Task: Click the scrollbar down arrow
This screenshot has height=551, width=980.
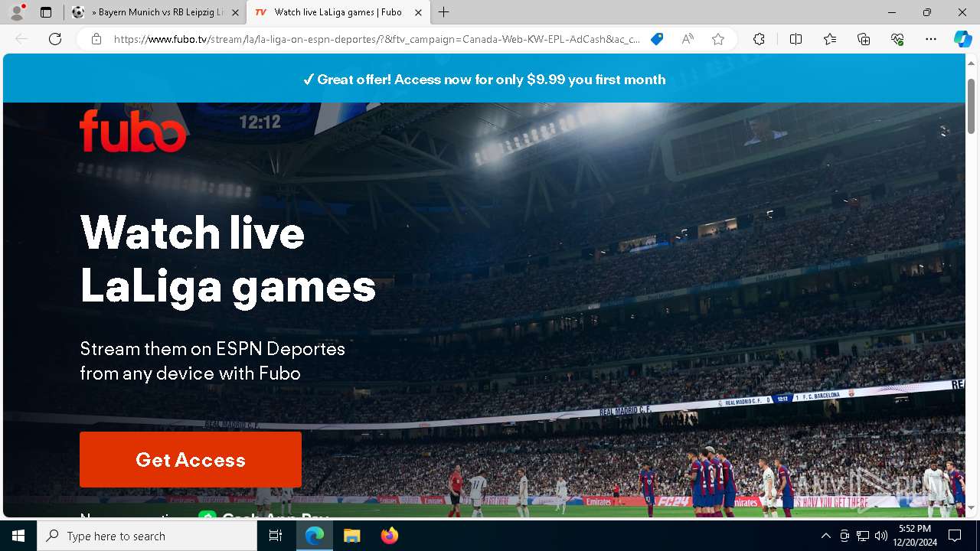Action: [x=971, y=507]
